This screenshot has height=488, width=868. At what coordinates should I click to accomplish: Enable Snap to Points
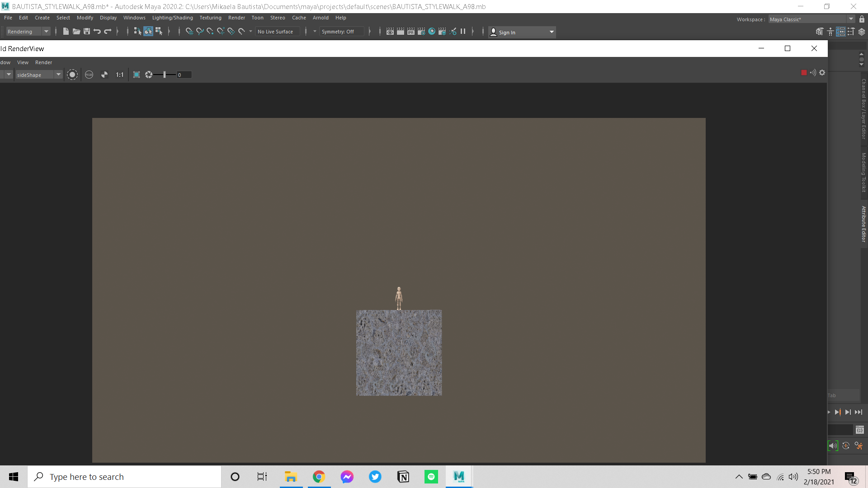(x=210, y=31)
